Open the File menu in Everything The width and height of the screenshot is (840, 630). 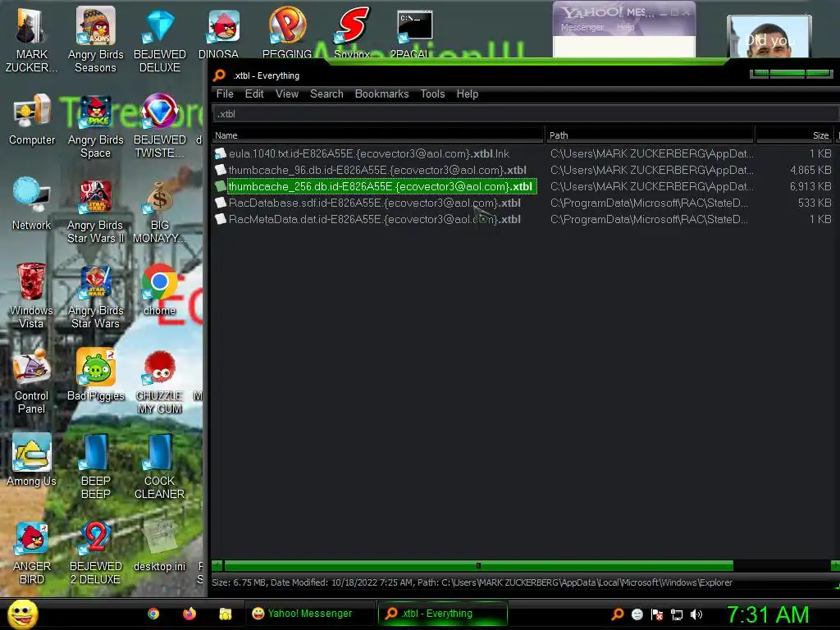click(x=225, y=94)
